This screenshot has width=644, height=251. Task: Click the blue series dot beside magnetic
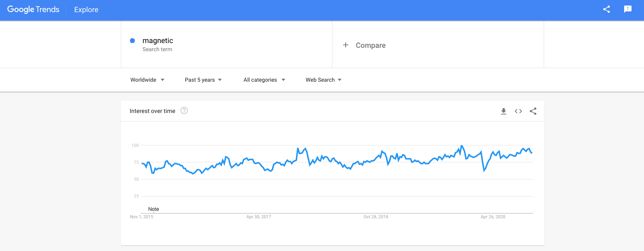pos(133,40)
